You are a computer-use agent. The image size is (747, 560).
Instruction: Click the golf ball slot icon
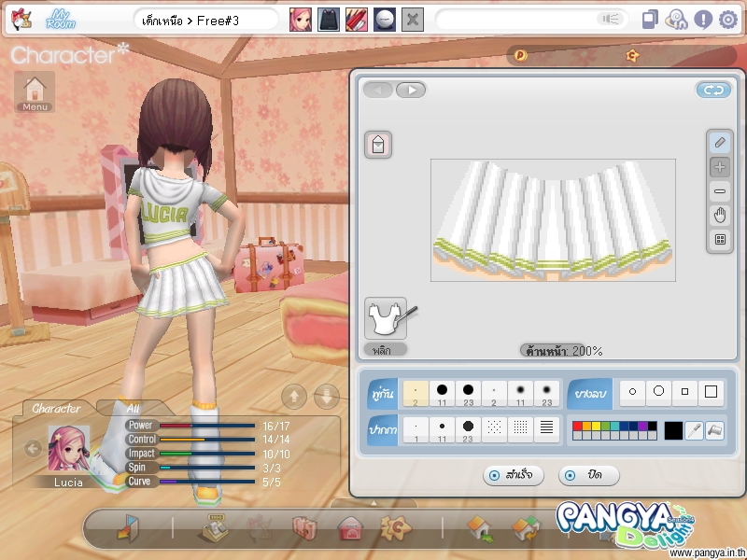click(385, 20)
